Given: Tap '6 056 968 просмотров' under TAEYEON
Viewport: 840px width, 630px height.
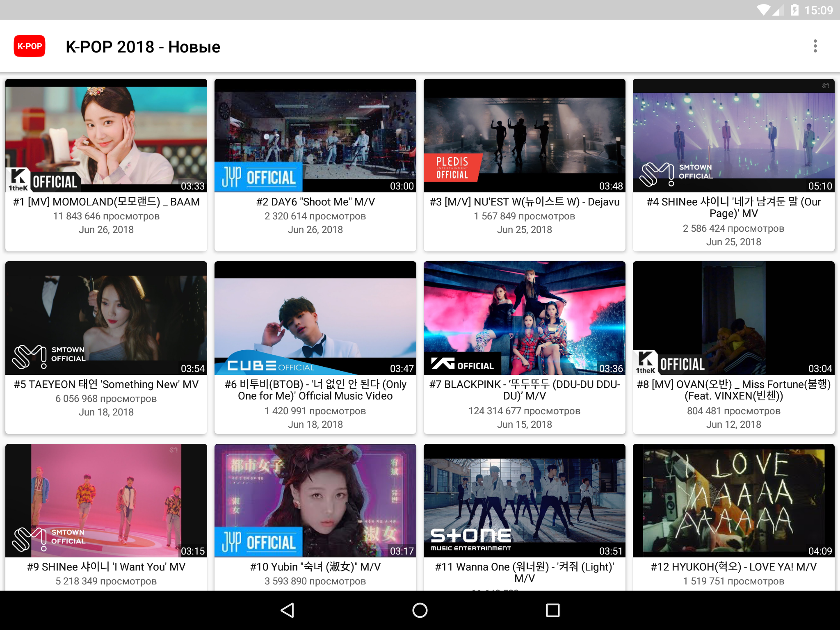Looking at the screenshot, I should pos(106,399).
